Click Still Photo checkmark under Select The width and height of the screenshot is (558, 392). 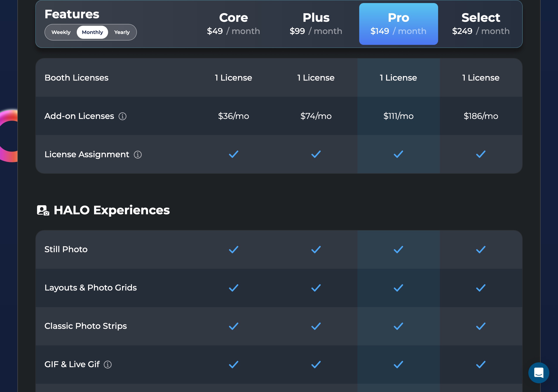[x=481, y=250]
